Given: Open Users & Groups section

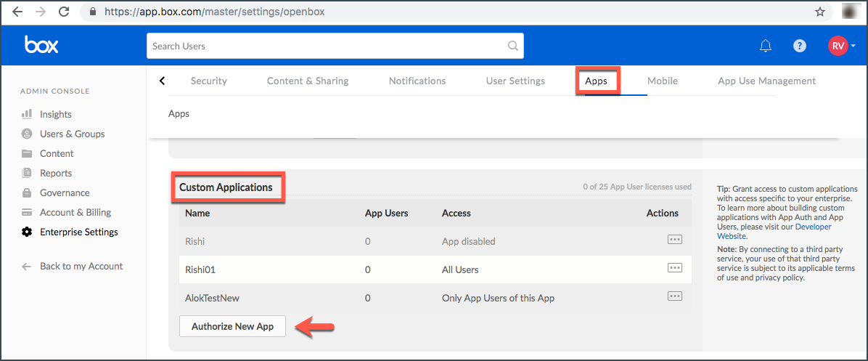Looking at the screenshot, I should coord(72,134).
